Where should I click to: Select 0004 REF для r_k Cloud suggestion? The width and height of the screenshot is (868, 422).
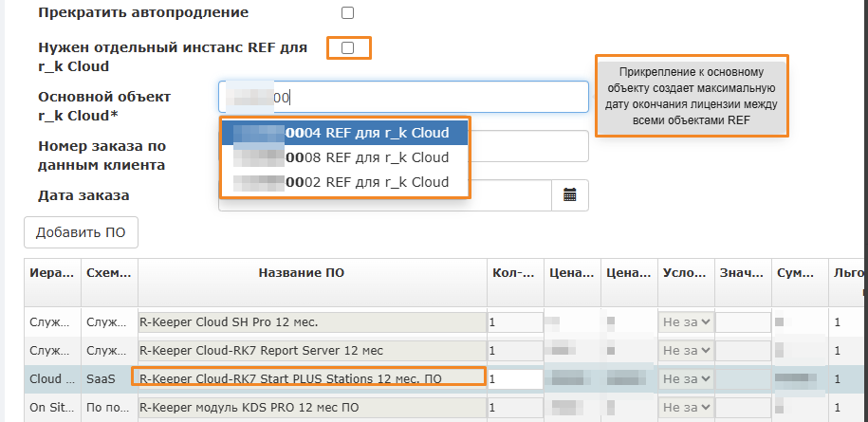coord(345,134)
